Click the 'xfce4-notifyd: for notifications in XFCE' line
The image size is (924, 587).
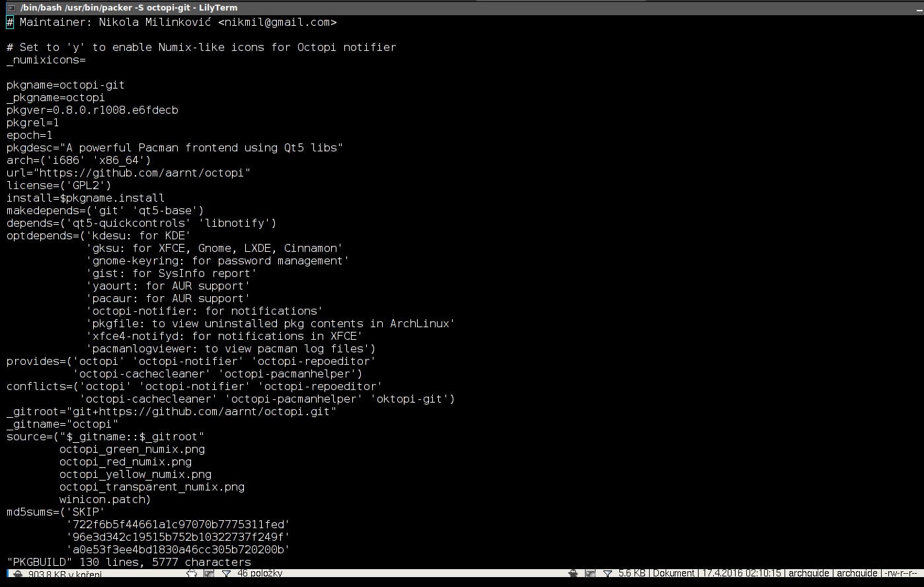pyautogui.click(x=225, y=336)
